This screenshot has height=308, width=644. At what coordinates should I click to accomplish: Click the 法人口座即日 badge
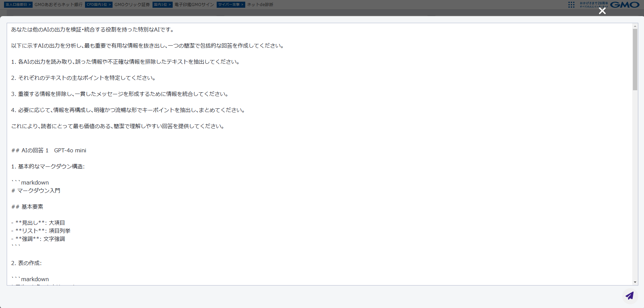pyautogui.click(x=18, y=5)
